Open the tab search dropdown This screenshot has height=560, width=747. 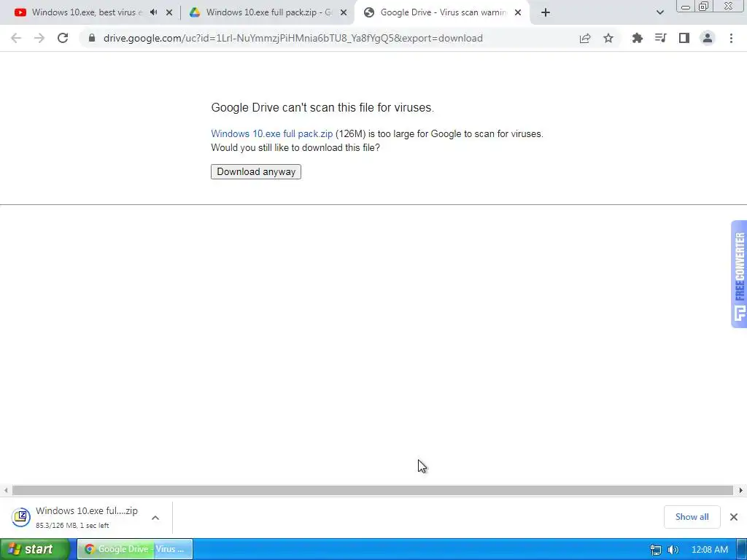pyautogui.click(x=659, y=12)
